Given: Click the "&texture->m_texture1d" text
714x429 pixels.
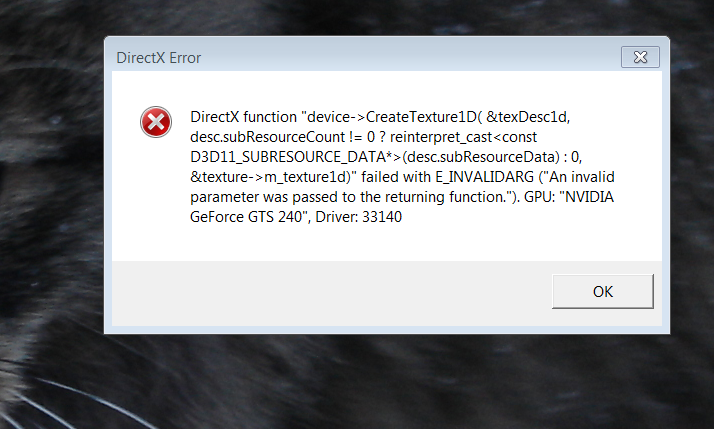Looking at the screenshot, I should click(269, 177).
